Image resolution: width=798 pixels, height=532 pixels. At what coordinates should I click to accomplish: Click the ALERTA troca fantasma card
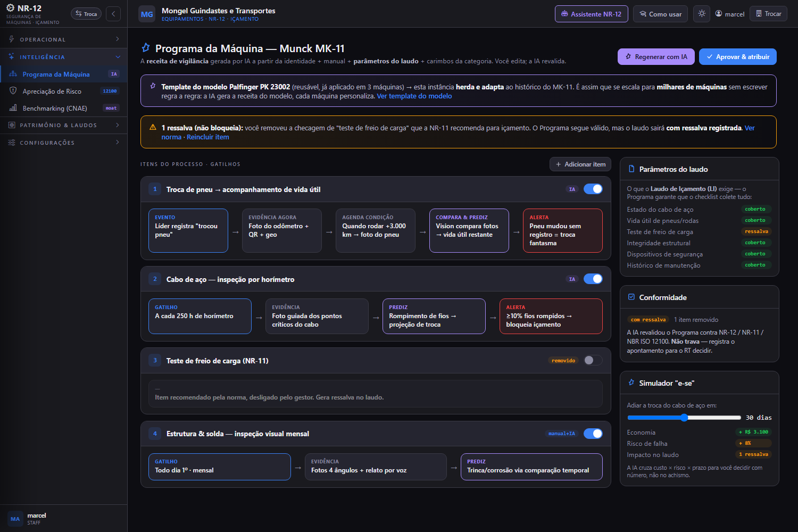pyautogui.click(x=563, y=230)
